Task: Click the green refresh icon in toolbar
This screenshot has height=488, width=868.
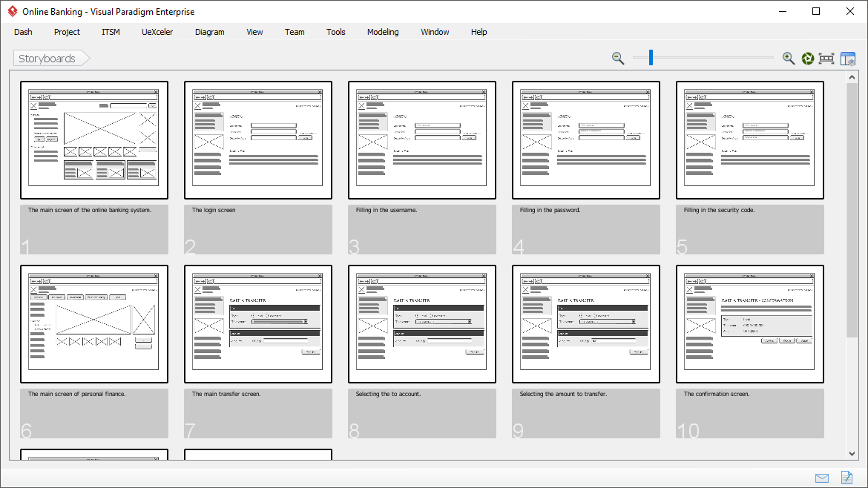Action: click(808, 58)
